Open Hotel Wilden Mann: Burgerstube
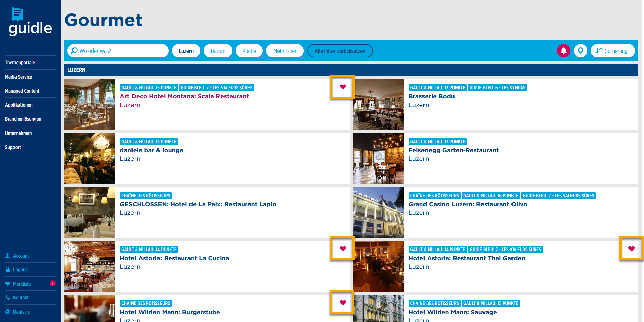644x322 pixels. coord(170,312)
